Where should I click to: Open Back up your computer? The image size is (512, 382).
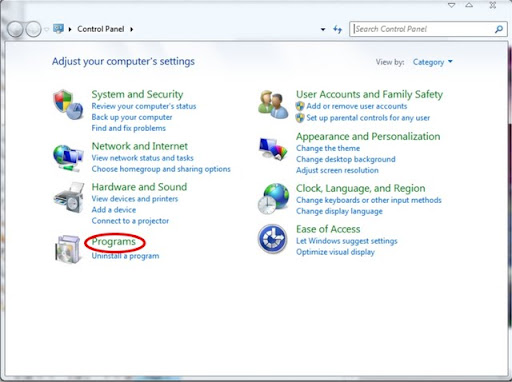point(132,117)
